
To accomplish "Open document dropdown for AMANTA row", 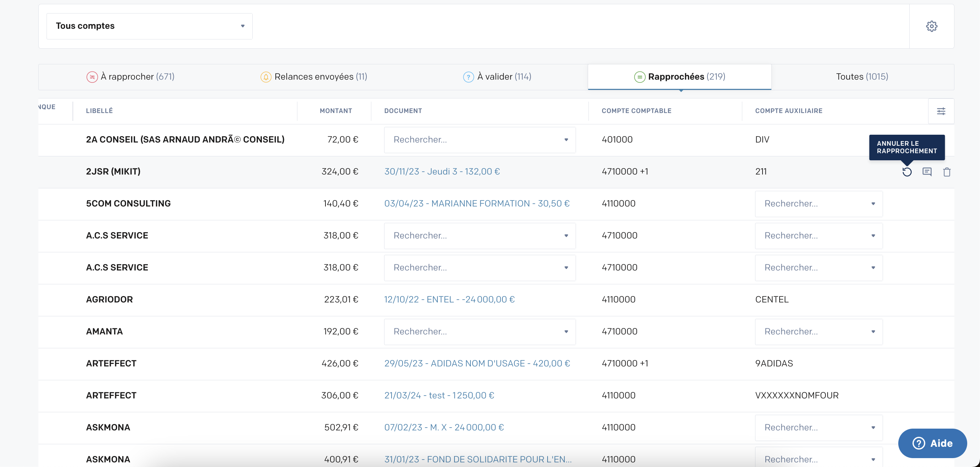I will pyautogui.click(x=480, y=332).
